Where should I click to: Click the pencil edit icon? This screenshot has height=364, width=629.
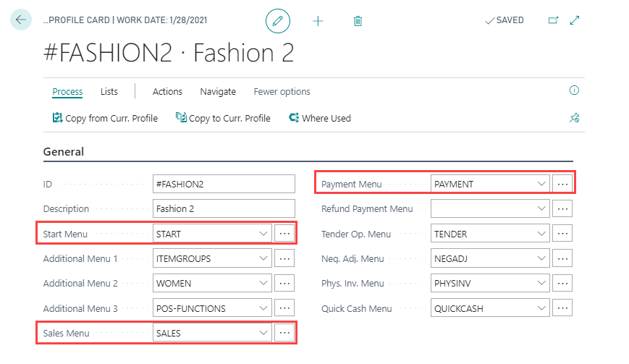277,21
